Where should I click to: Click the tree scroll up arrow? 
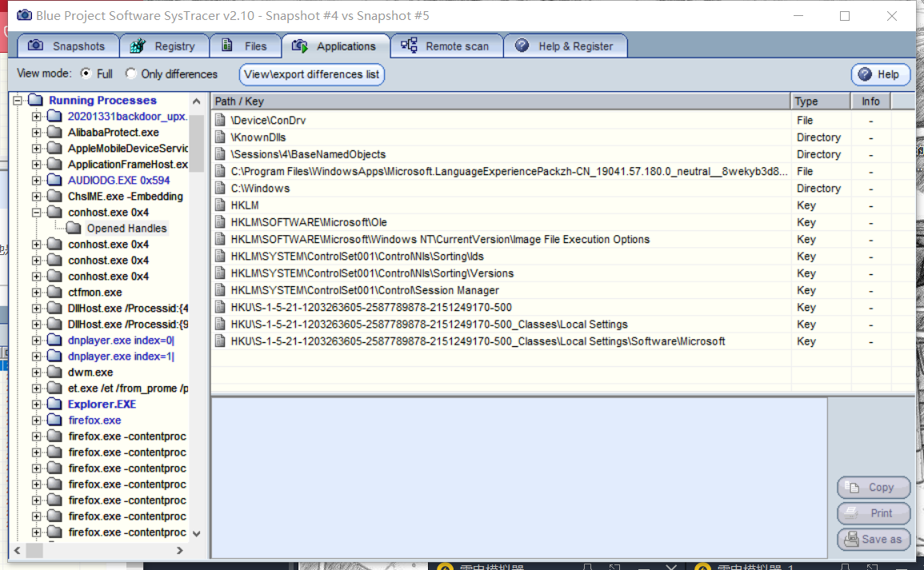click(196, 102)
